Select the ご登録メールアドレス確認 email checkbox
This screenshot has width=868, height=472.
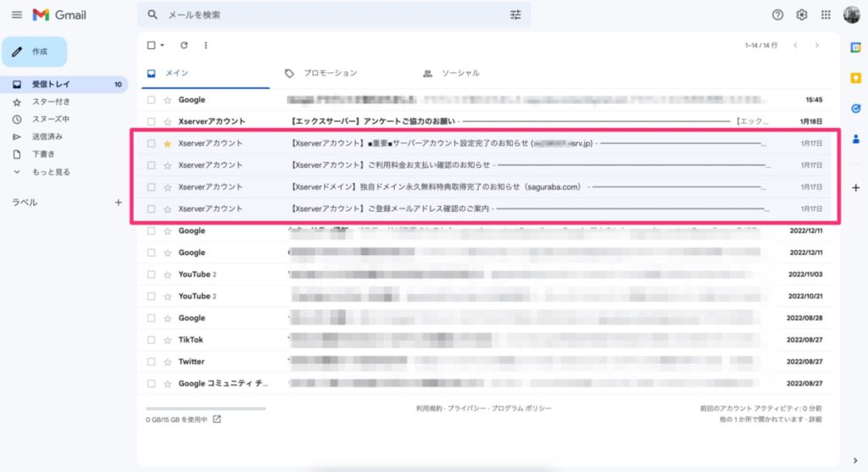tap(151, 209)
